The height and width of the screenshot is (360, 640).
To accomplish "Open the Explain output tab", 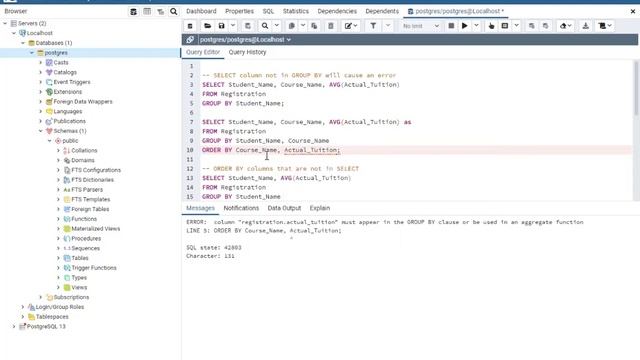I will tap(320, 208).
